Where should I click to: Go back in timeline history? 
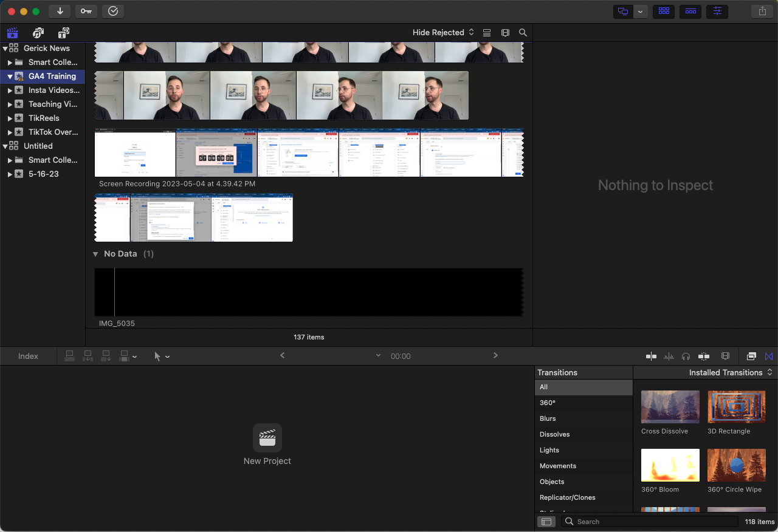(282, 356)
